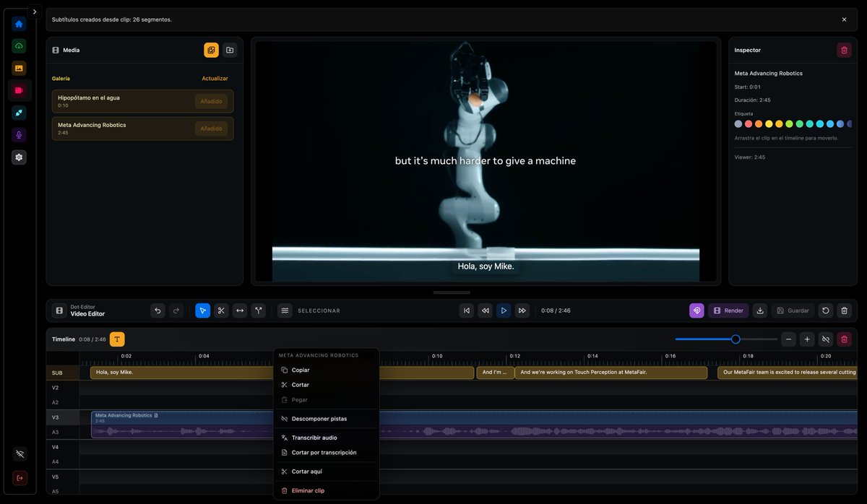Screen dimensions: 867x504
Task: Open the video editor section in sidebar
Action: point(19,90)
